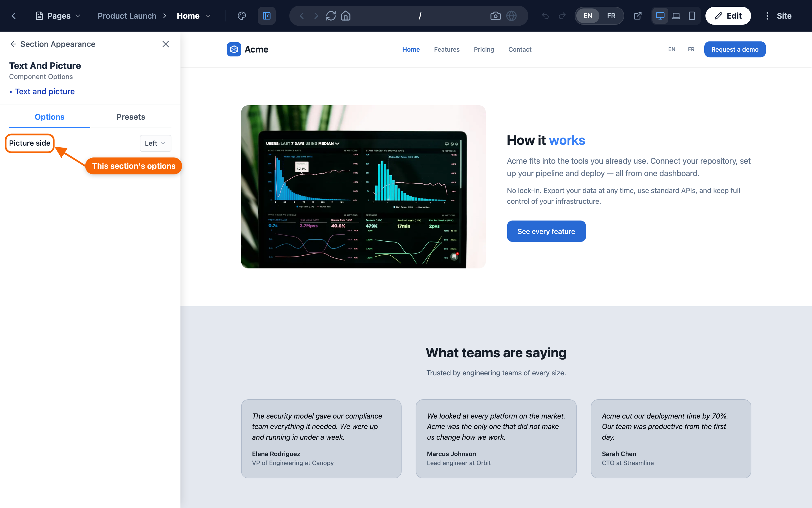Image resolution: width=812 pixels, height=508 pixels.
Task: Click the redo arrow
Action: click(x=562, y=16)
